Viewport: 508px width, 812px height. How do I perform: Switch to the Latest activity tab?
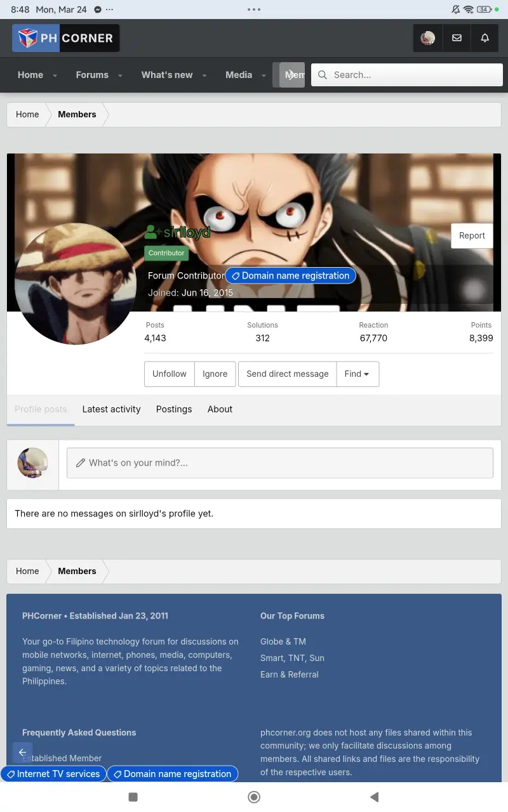[112, 409]
